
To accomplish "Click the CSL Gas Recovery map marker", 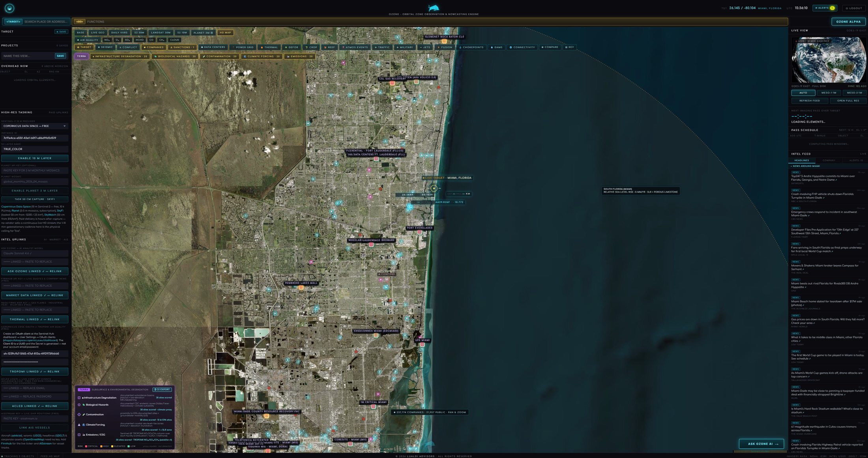I will click(392, 83).
